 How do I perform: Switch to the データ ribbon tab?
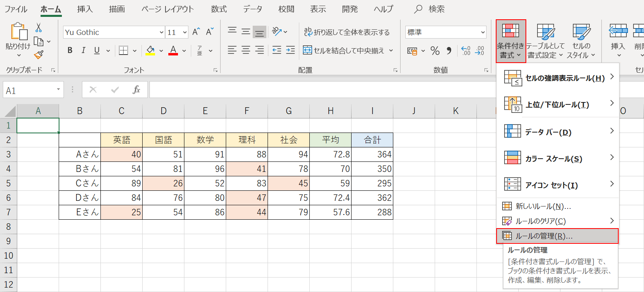tap(252, 9)
